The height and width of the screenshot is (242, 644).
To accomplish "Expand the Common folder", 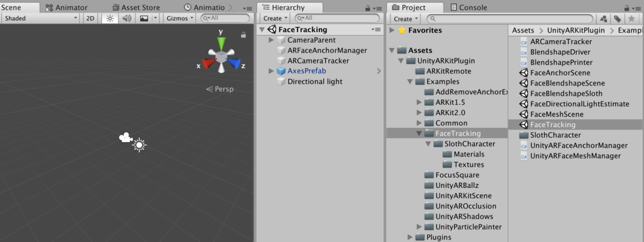I will click(419, 123).
